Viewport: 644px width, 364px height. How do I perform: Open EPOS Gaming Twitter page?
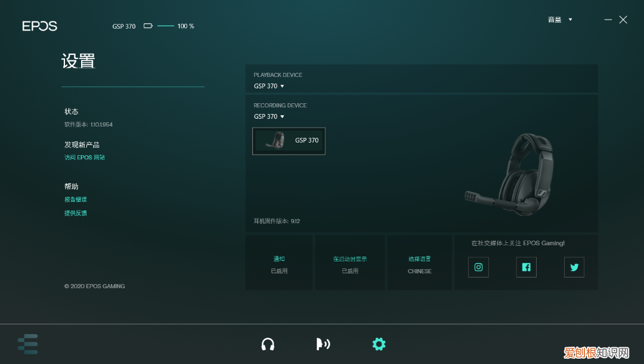point(574,267)
